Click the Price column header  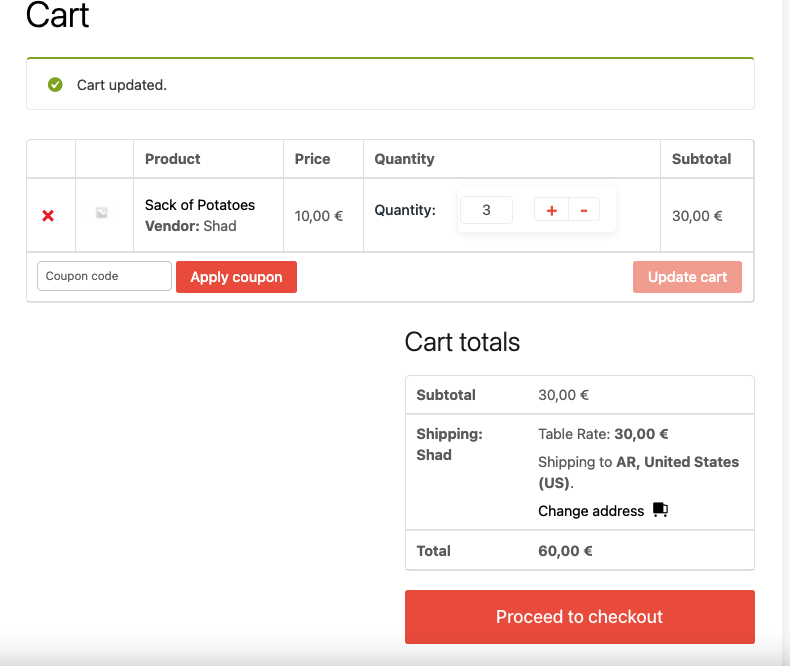pos(312,159)
